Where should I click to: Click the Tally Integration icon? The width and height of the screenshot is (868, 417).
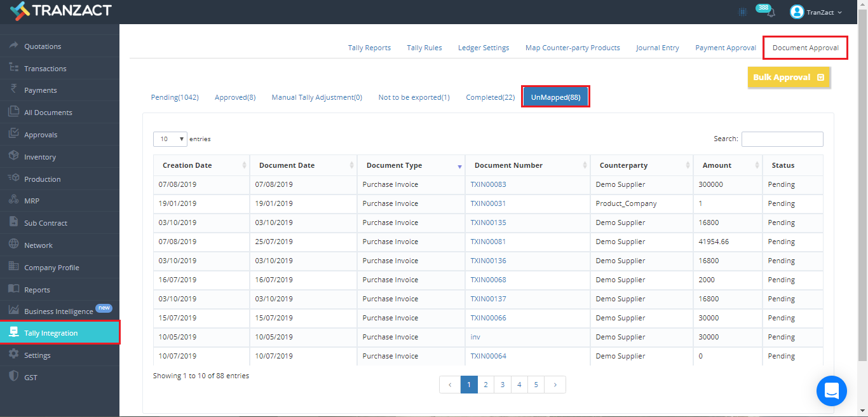pos(13,332)
